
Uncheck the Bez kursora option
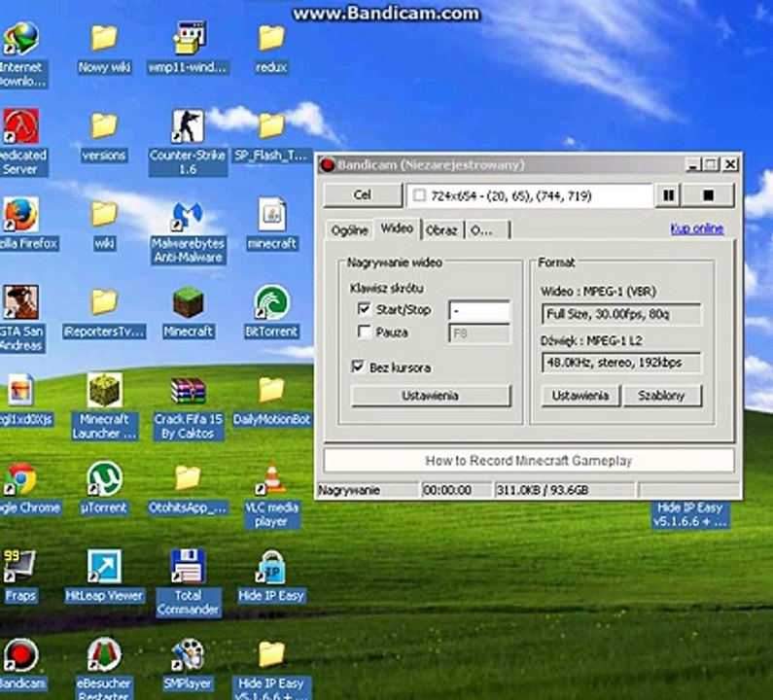[359, 367]
